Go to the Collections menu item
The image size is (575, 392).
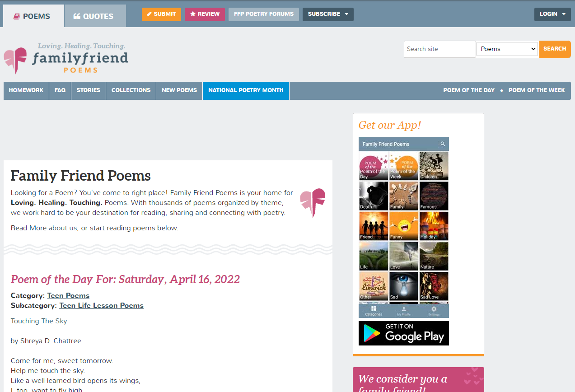pos(131,90)
